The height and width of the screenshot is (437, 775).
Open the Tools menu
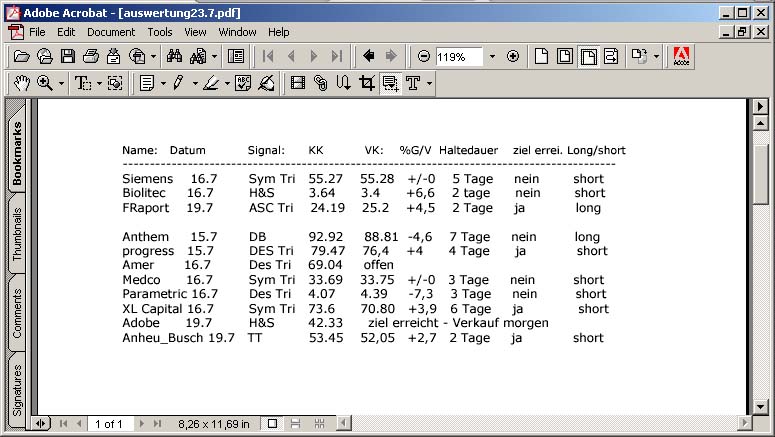160,32
